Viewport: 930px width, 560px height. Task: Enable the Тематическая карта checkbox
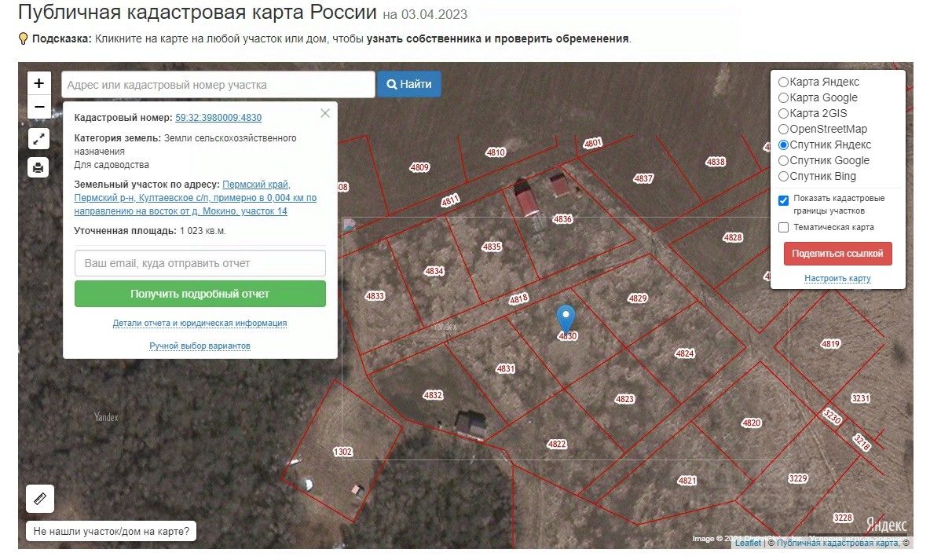[783, 227]
